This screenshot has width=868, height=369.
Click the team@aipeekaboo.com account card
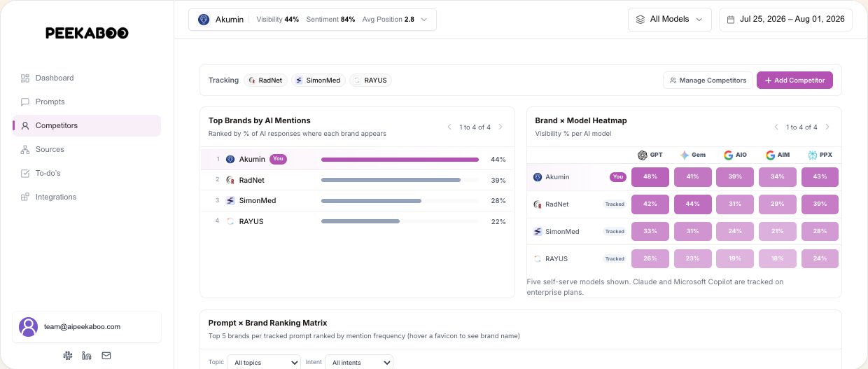click(x=87, y=327)
